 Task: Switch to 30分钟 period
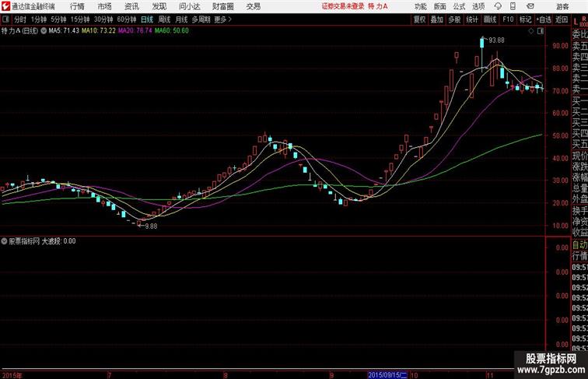pyautogui.click(x=103, y=19)
